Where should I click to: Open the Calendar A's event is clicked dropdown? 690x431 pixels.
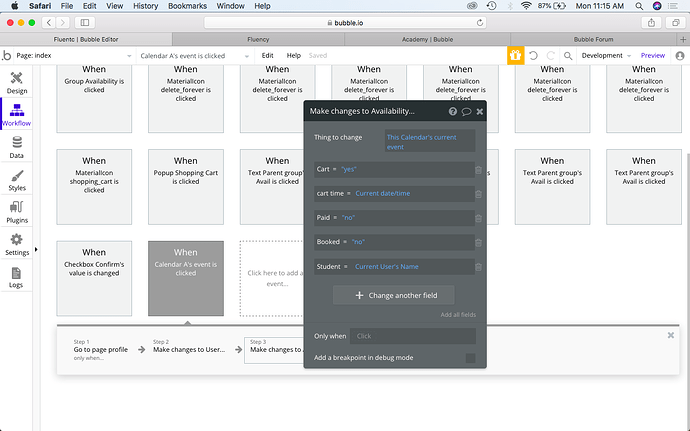click(x=195, y=55)
